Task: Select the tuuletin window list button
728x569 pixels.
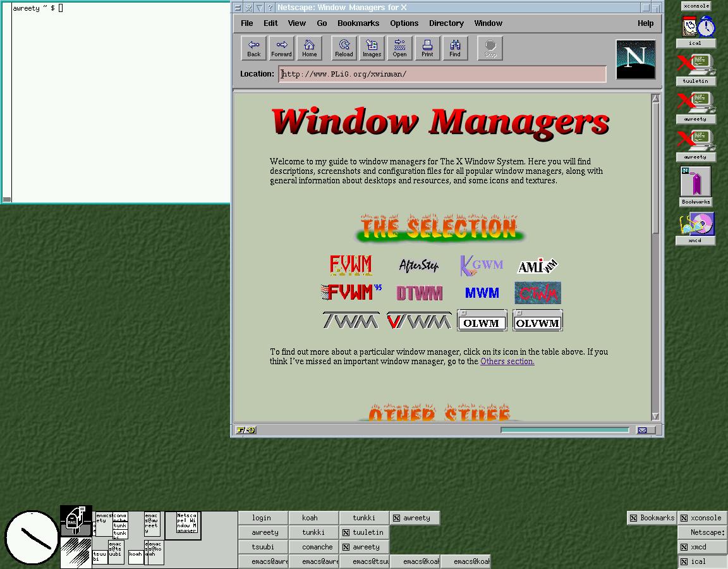Action: pos(364,532)
